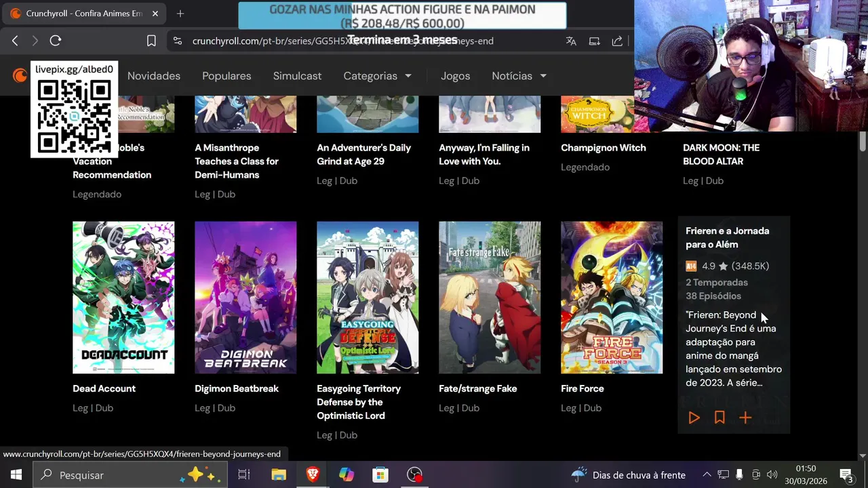Viewport: 868px width, 488px height.
Task: Open the Windows Start menu
Action: coord(16,475)
